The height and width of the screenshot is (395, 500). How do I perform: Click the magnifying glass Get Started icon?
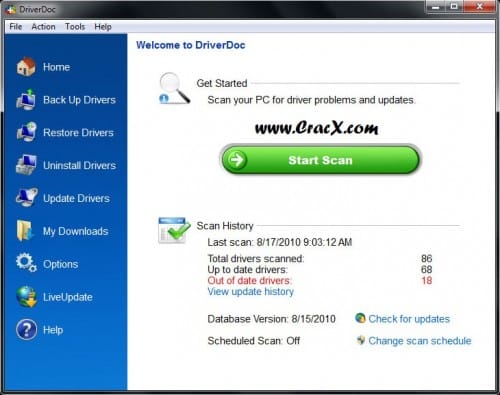click(174, 88)
